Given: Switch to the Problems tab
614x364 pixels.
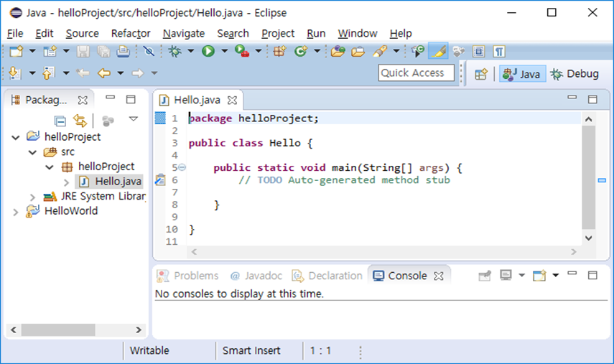Looking at the screenshot, I should (187, 276).
